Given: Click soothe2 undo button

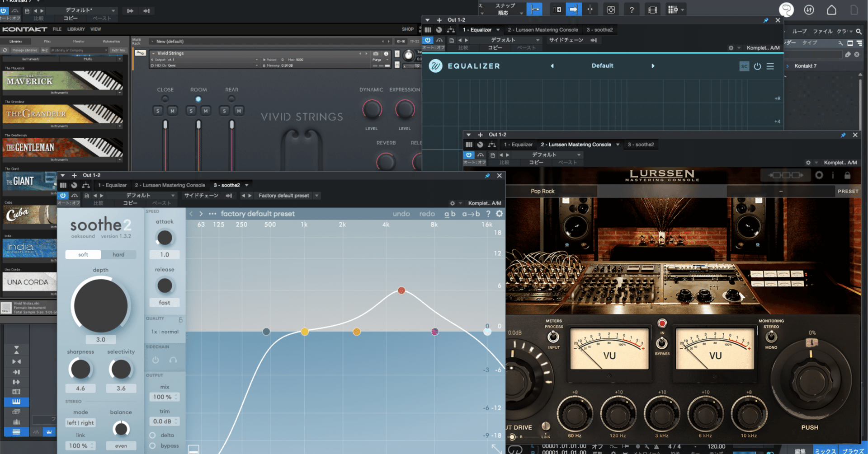Looking at the screenshot, I should (401, 214).
